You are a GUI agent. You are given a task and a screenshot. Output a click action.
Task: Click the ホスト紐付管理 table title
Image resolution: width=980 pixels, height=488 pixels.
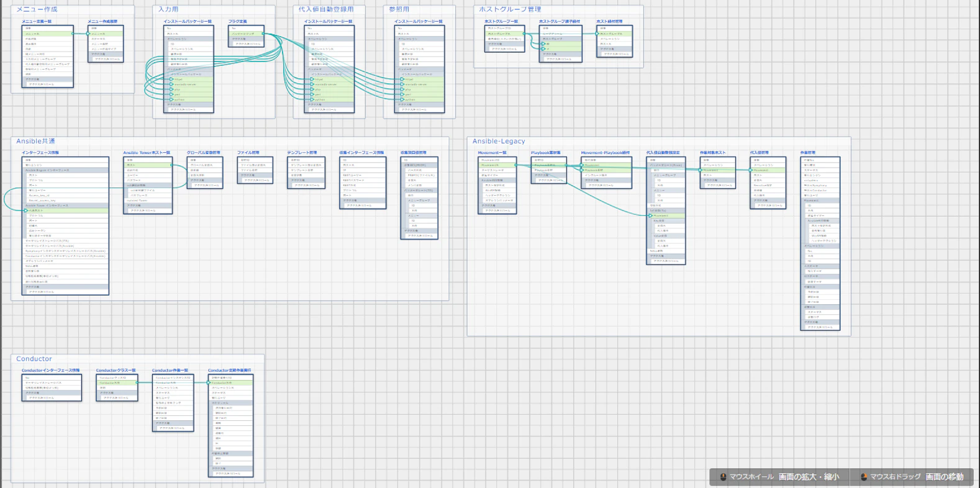609,22
